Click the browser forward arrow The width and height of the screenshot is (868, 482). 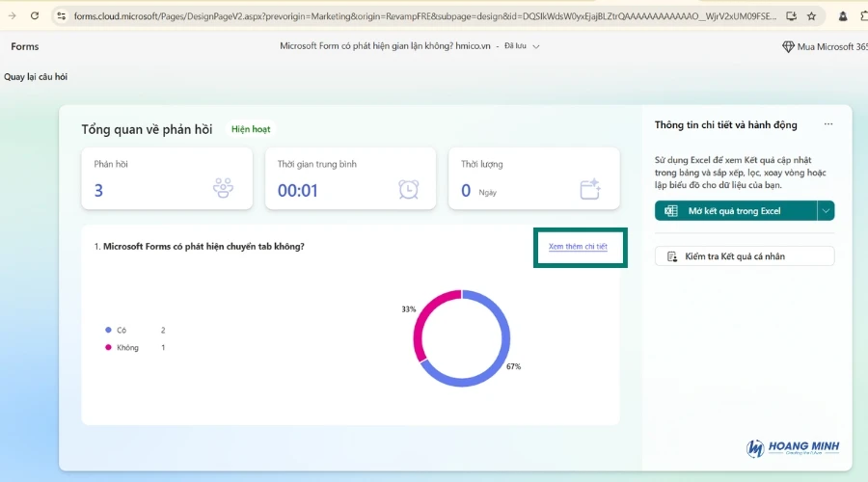tap(13, 16)
